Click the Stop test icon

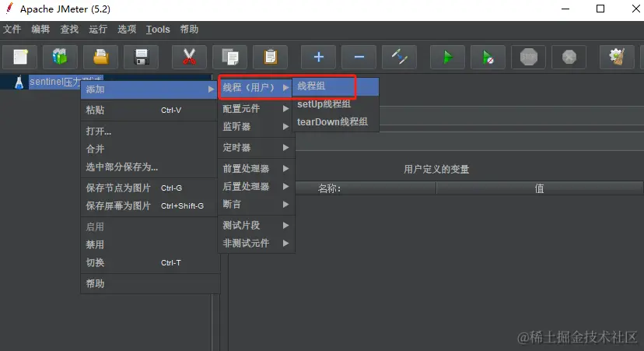529,57
